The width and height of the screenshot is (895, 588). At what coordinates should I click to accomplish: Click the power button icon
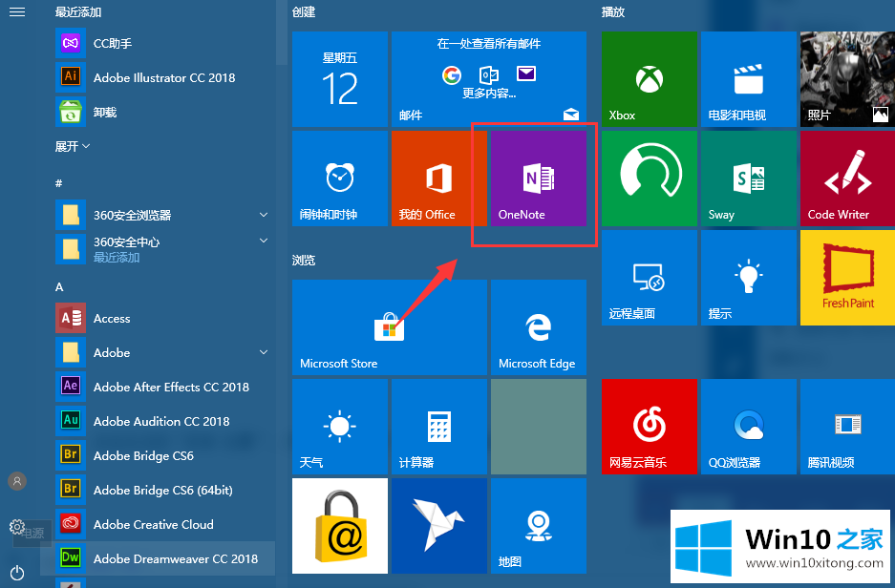tap(17, 572)
